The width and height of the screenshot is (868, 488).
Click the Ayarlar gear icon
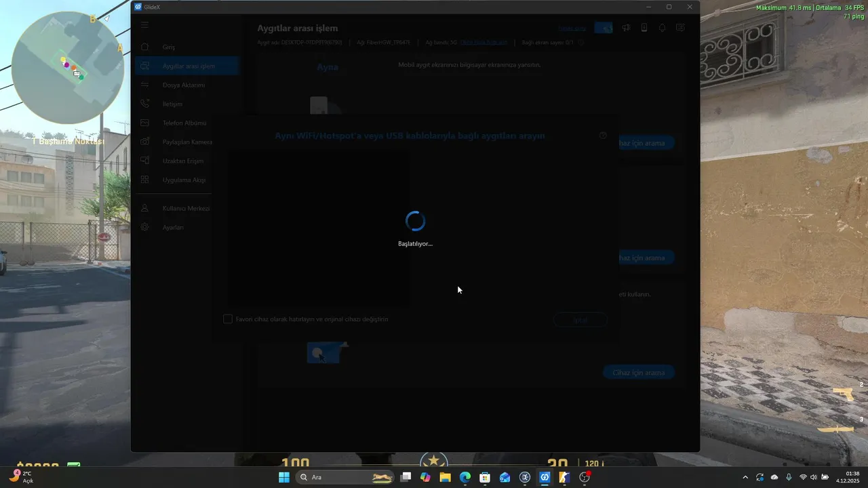tap(144, 227)
